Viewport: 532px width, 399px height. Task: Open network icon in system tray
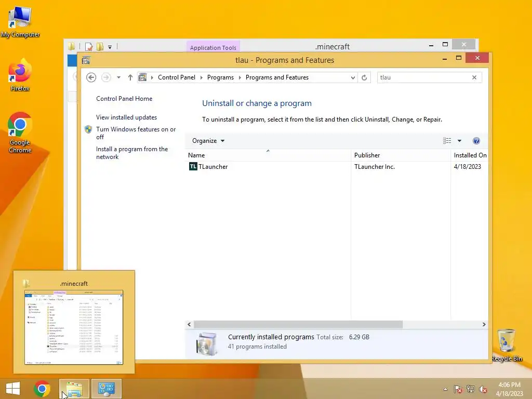pyautogui.click(x=471, y=389)
